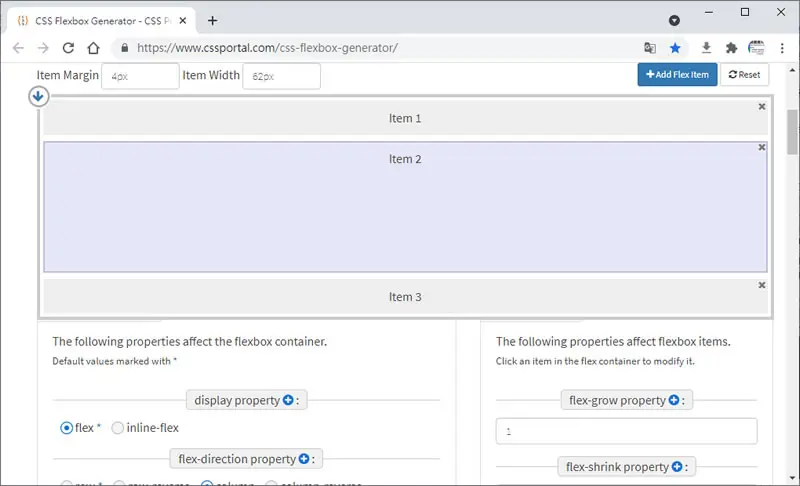The image size is (800, 486).
Task: Click the bookmark star icon
Action: [675, 48]
